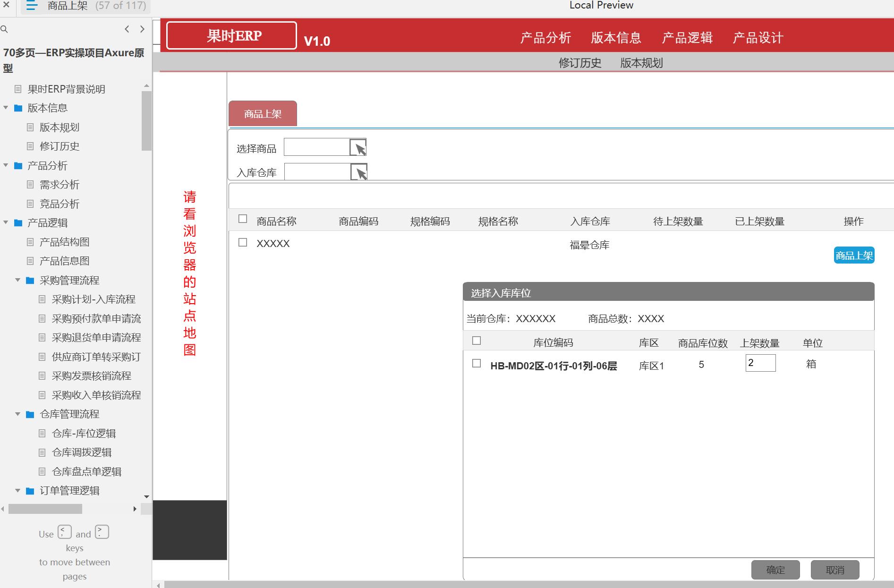This screenshot has height=588, width=894.
Task: Toggle the sitemap hamburger menu icon
Action: (x=32, y=6)
